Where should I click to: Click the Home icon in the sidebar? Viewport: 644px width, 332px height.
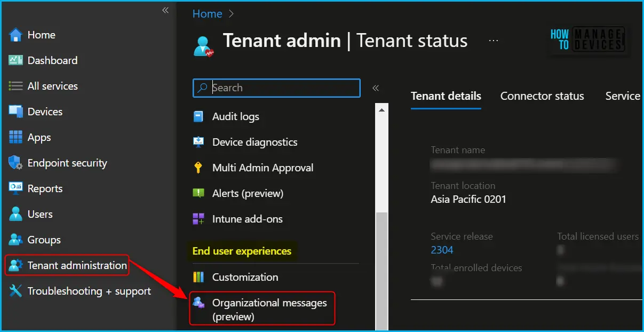point(15,35)
